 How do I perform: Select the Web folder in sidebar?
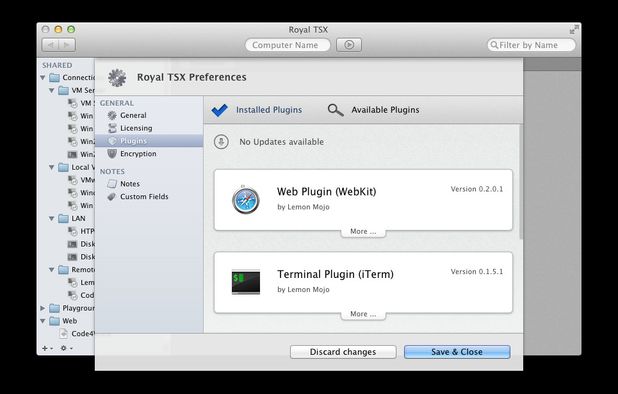(x=63, y=321)
